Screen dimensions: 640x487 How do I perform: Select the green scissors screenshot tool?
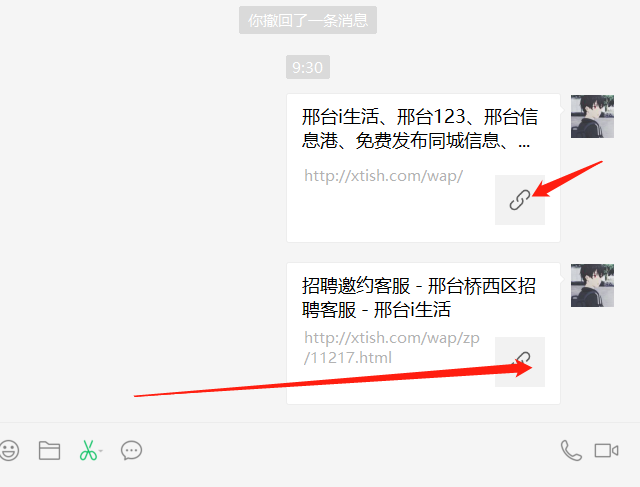click(88, 451)
